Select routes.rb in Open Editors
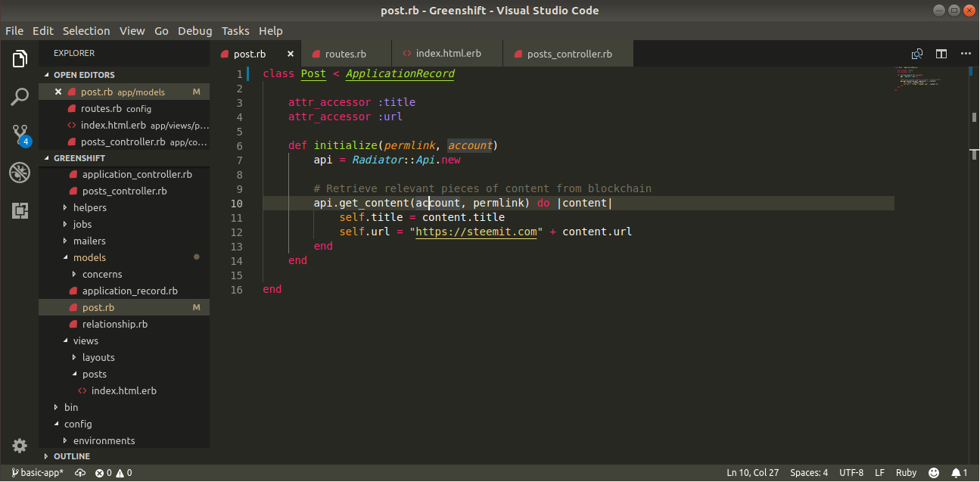Screen dimensions: 980x482 click(x=124, y=108)
